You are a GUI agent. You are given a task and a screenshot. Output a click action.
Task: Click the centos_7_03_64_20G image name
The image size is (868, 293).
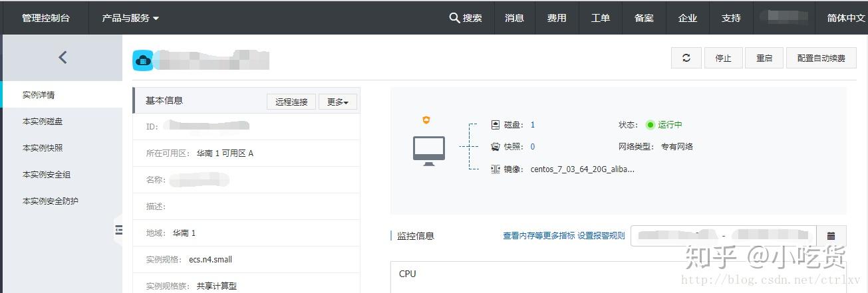pyautogui.click(x=583, y=169)
